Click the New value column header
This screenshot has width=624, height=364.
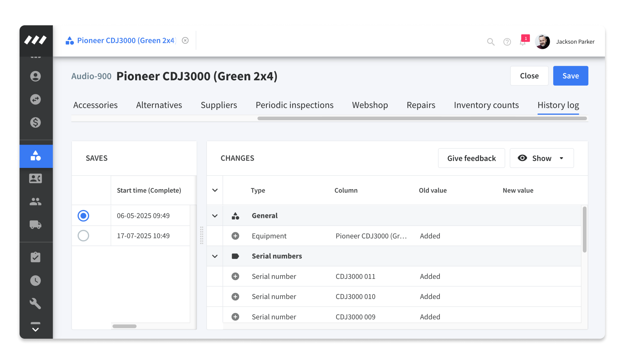pyautogui.click(x=518, y=190)
